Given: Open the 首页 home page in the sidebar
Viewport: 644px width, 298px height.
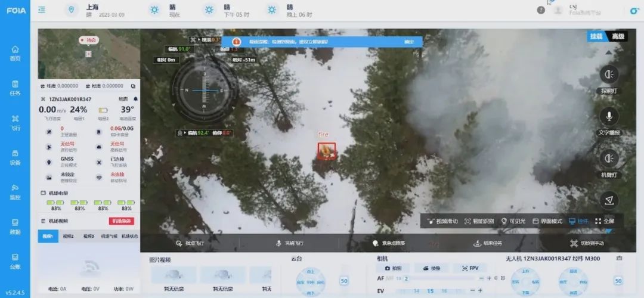Looking at the screenshot, I should point(15,53).
